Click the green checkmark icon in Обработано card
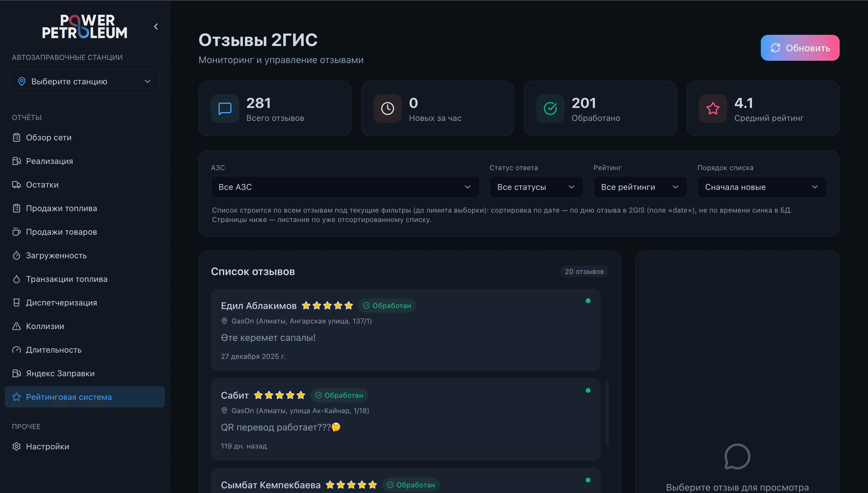 click(550, 109)
